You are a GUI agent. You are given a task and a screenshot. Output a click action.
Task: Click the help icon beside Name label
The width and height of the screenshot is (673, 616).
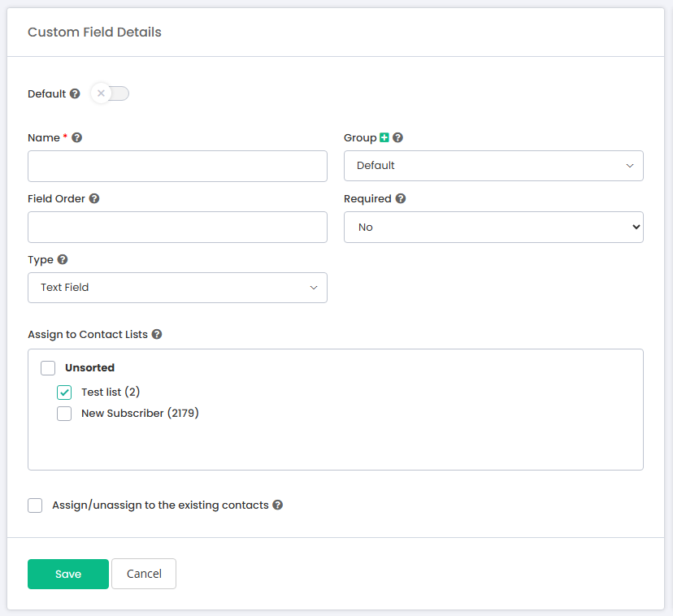point(77,138)
